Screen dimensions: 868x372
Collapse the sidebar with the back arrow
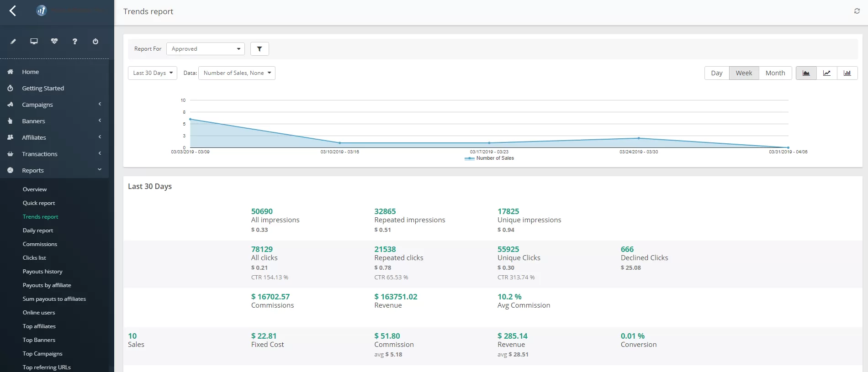pyautogui.click(x=13, y=11)
